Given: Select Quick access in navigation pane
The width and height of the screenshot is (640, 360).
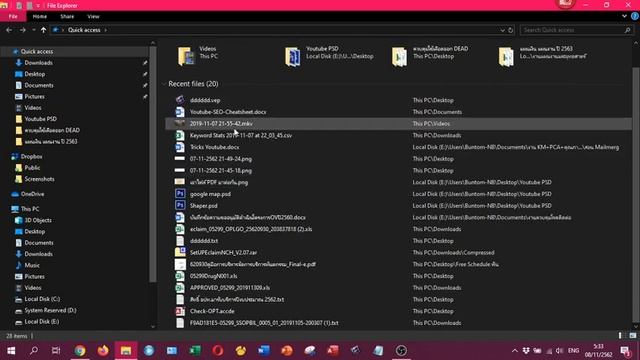Looking at the screenshot, I should 37,51.
